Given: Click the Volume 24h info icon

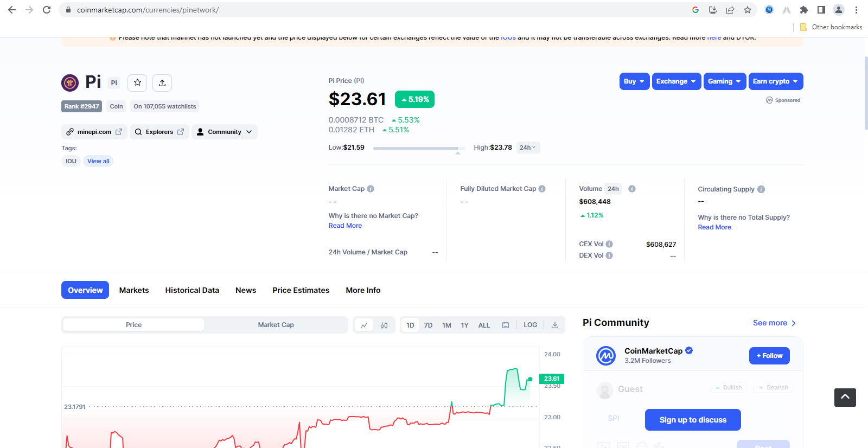Looking at the screenshot, I should [x=632, y=189].
